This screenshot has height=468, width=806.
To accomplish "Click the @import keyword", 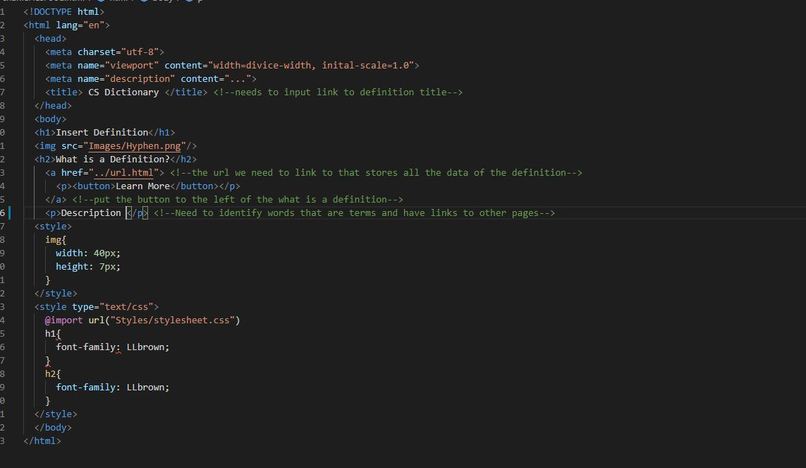I will point(64,319).
